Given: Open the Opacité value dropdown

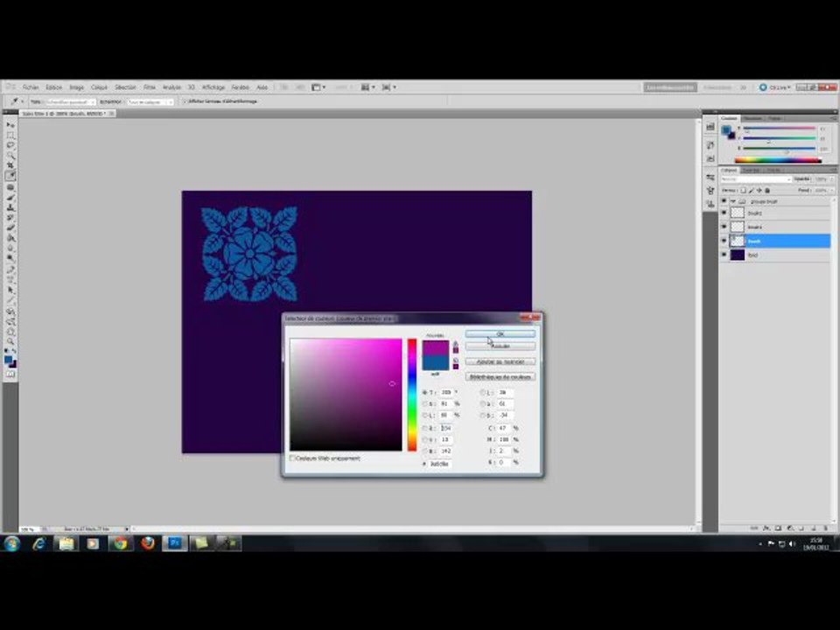Looking at the screenshot, I should coord(832,178).
